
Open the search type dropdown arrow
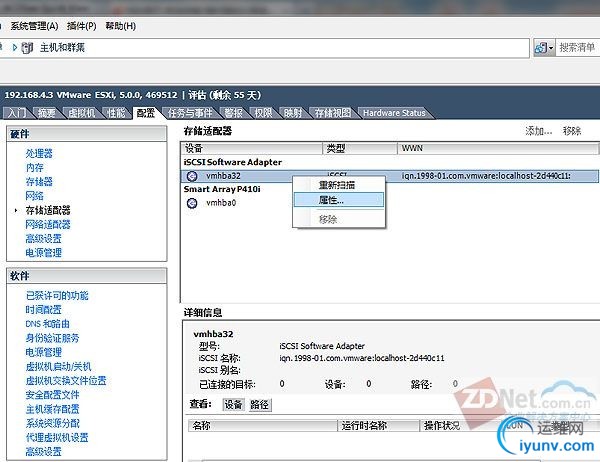[x=551, y=48]
